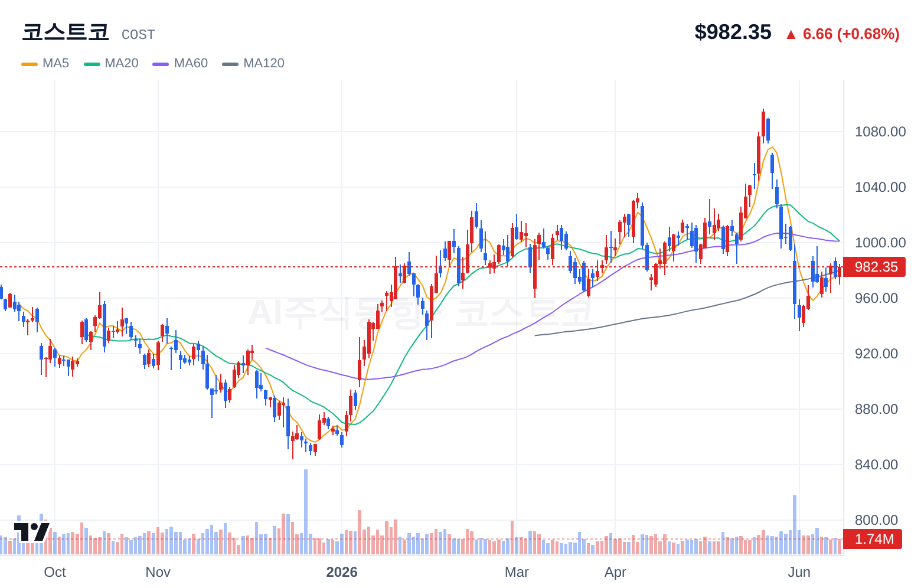Screen dimensions: 921x588
Task: Select the Mar time axis label
Action: point(517,572)
